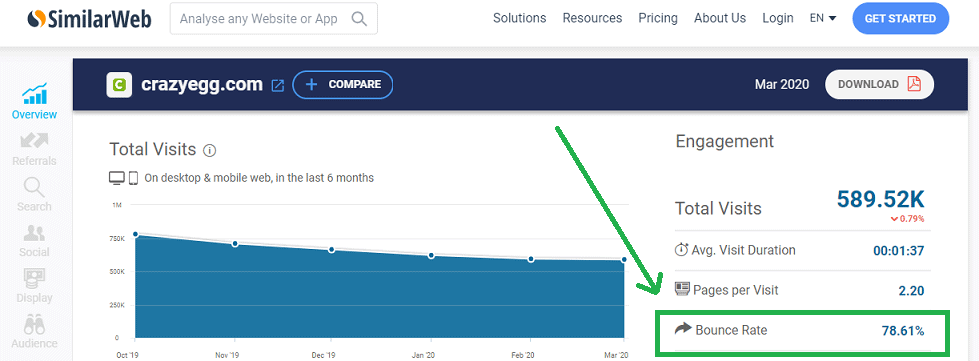This screenshot has width=979, height=361.
Task: Click the Total Visits chart heading
Action: (x=153, y=150)
